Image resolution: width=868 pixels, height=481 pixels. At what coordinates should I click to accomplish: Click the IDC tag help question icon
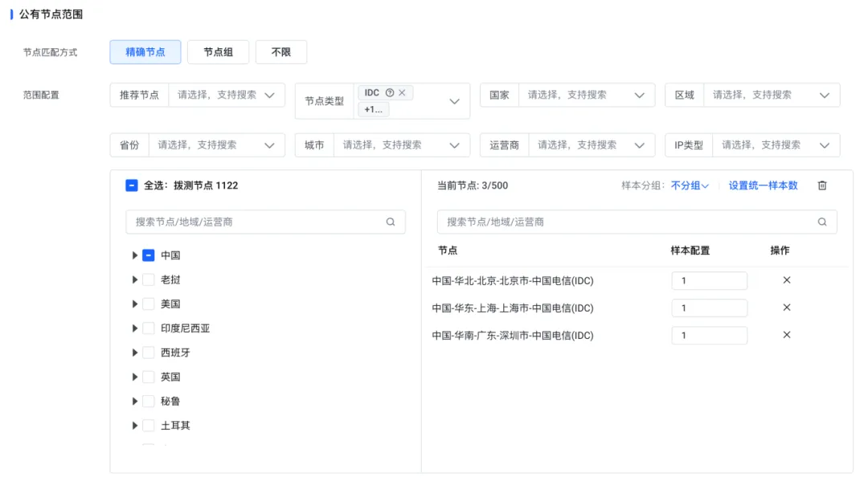click(x=390, y=93)
